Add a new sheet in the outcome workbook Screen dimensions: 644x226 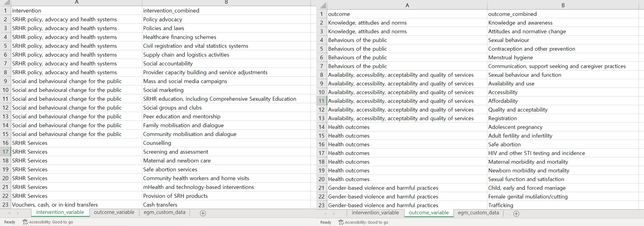(x=516, y=213)
